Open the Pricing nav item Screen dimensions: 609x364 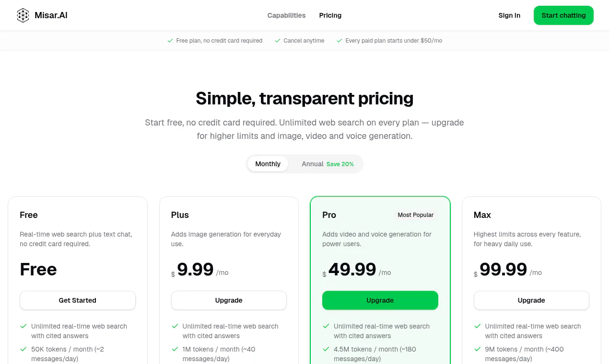pyautogui.click(x=330, y=15)
